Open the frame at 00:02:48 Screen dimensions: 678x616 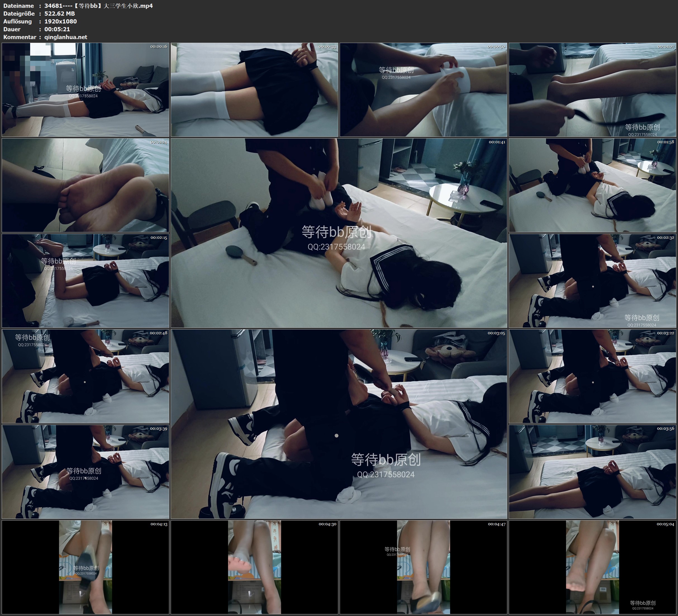point(85,376)
